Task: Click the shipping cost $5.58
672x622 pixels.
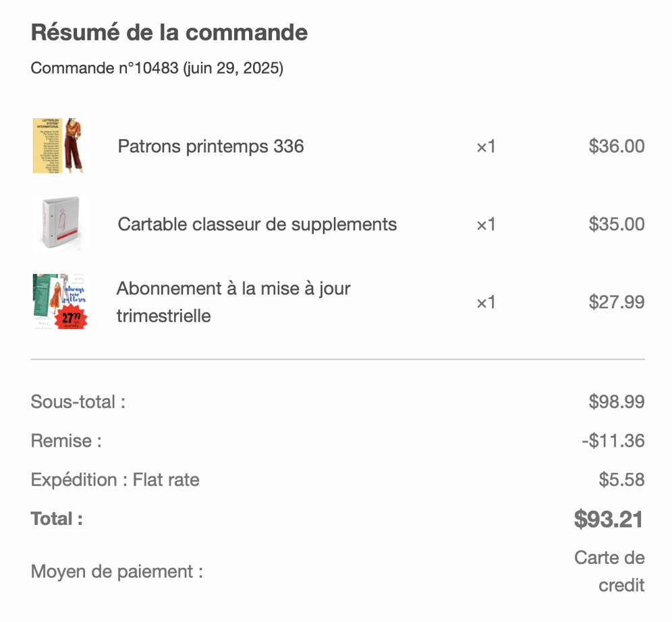Action: coord(621,480)
